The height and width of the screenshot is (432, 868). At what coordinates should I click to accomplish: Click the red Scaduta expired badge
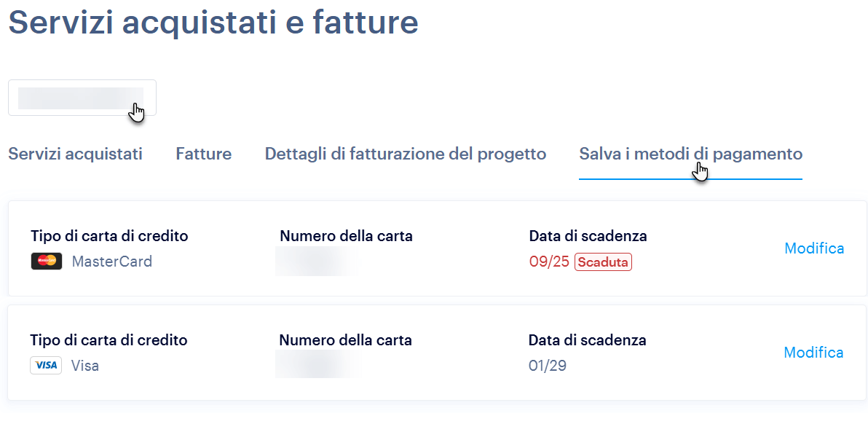(x=603, y=262)
